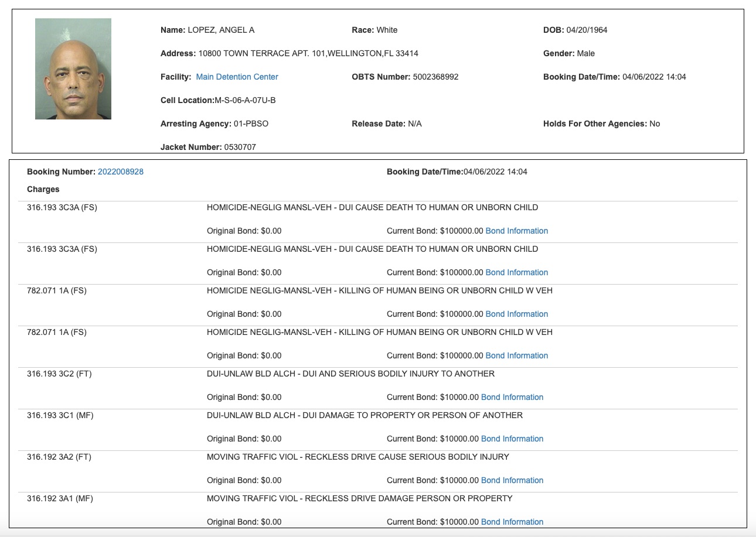Click the second 782.071 1A (FS) statute code
The width and height of the screenshot is (756, 537).
pos(57,332)
